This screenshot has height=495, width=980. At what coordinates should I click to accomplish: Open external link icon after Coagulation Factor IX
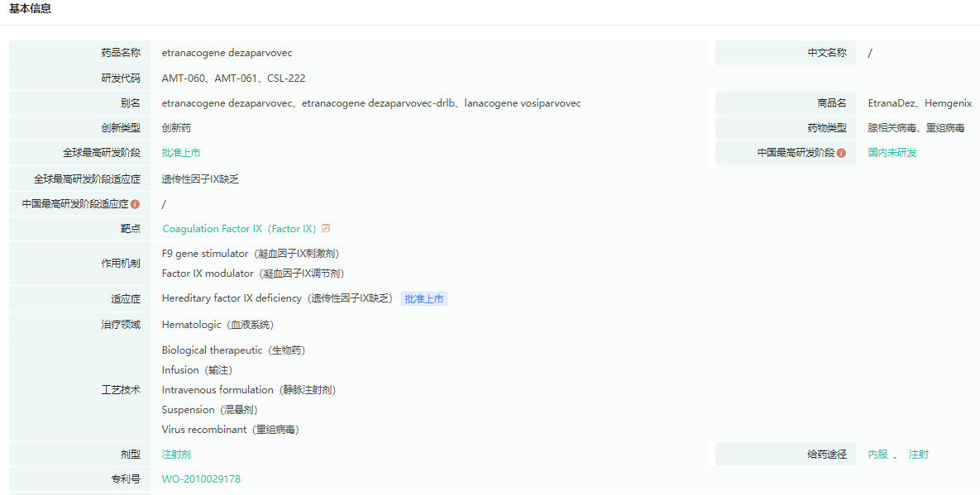coord(326,228)
